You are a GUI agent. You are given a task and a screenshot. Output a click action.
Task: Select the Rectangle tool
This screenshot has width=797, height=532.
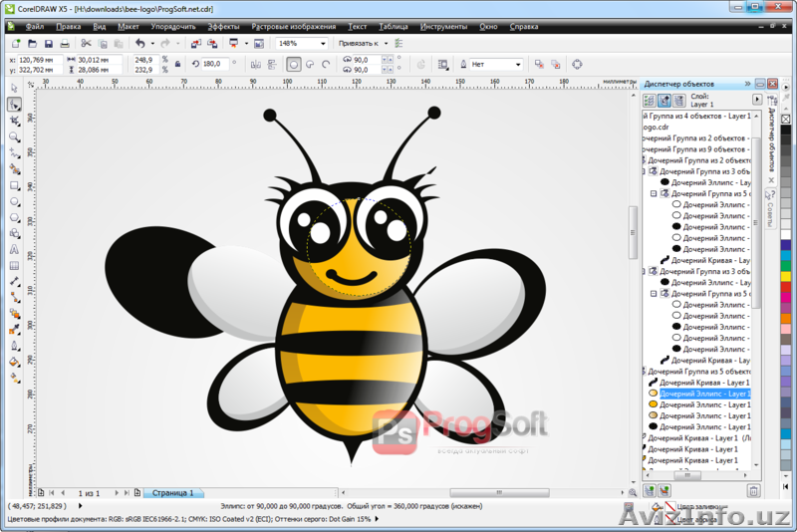point(14,185)
